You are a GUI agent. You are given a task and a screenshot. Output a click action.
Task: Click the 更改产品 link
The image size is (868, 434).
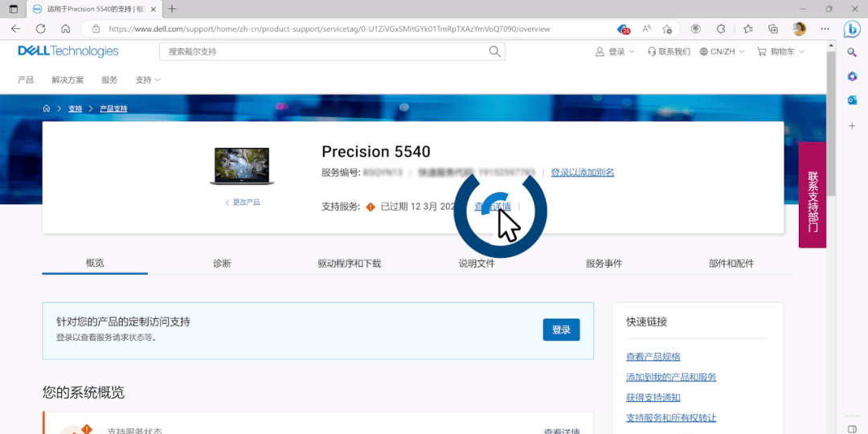[x=243, y=202]
